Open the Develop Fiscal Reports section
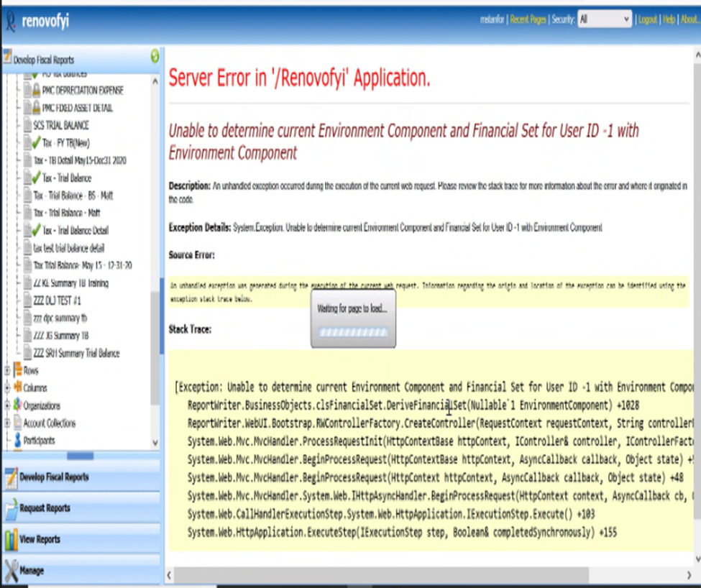Image resolution: width=701 pixels, height=588 pixels. 81,477
